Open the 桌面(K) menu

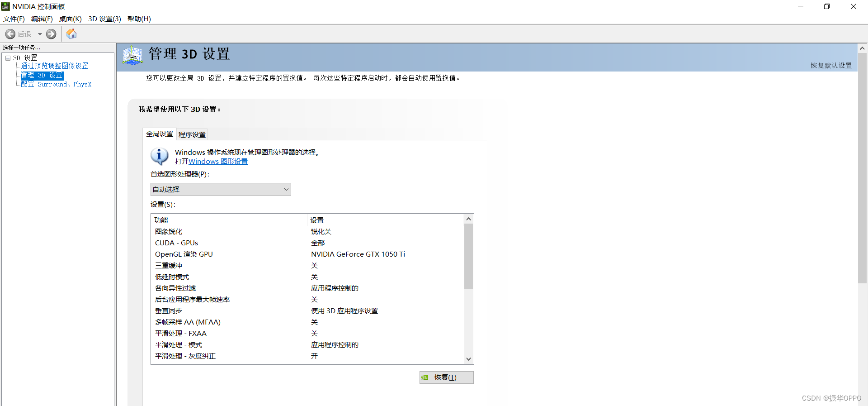tap(71, 19)
